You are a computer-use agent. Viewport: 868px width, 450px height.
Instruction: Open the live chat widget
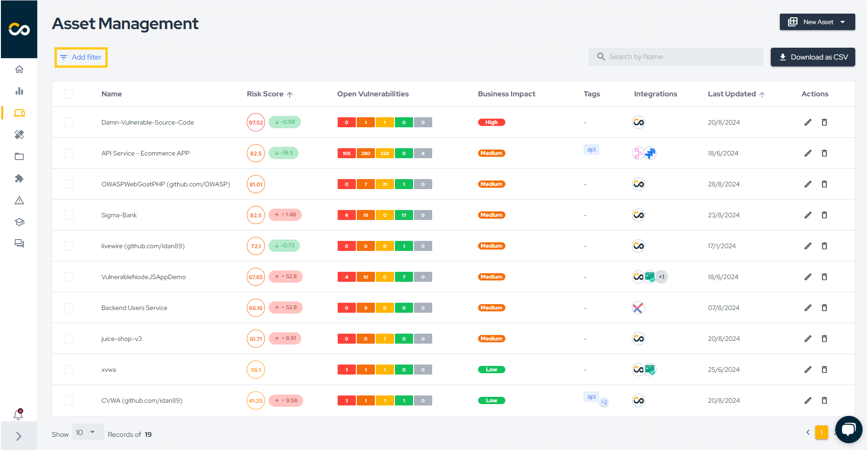pos(848,429)
